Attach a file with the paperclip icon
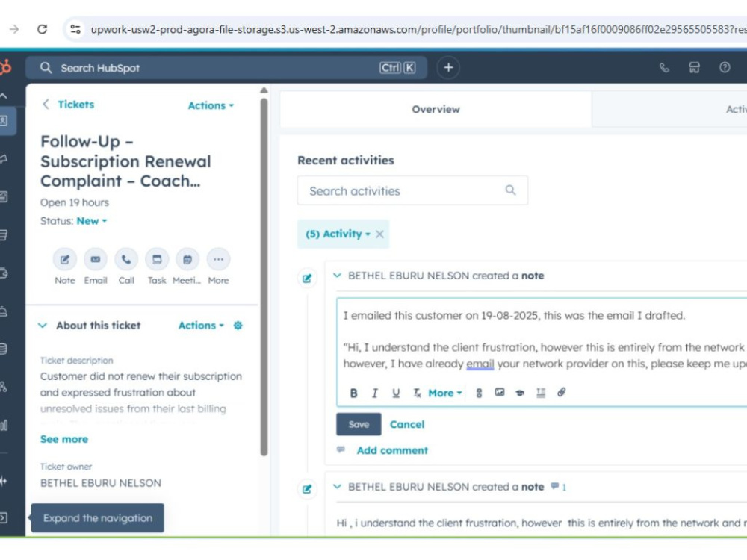 coord(562,393)
